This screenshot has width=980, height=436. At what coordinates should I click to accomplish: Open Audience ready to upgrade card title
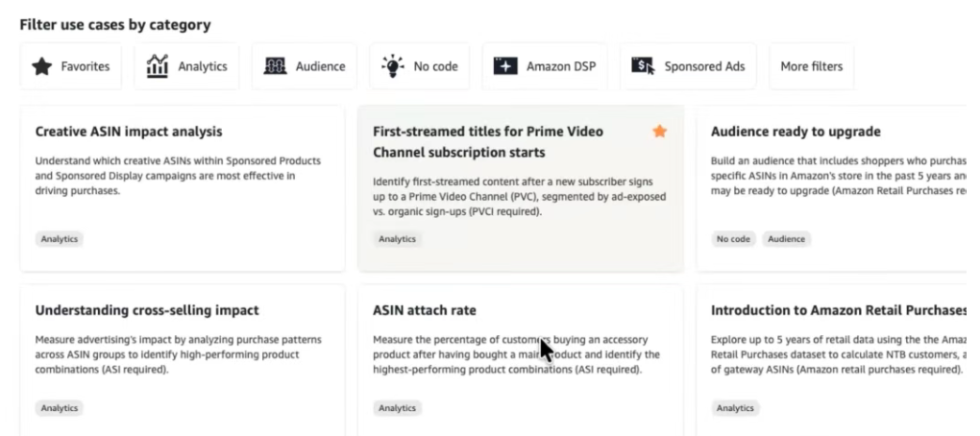pyautogui.click(x=796, y=132)
